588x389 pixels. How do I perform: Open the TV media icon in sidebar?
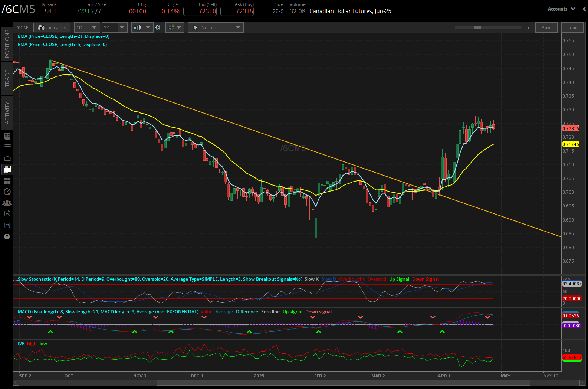pos(7,158)
